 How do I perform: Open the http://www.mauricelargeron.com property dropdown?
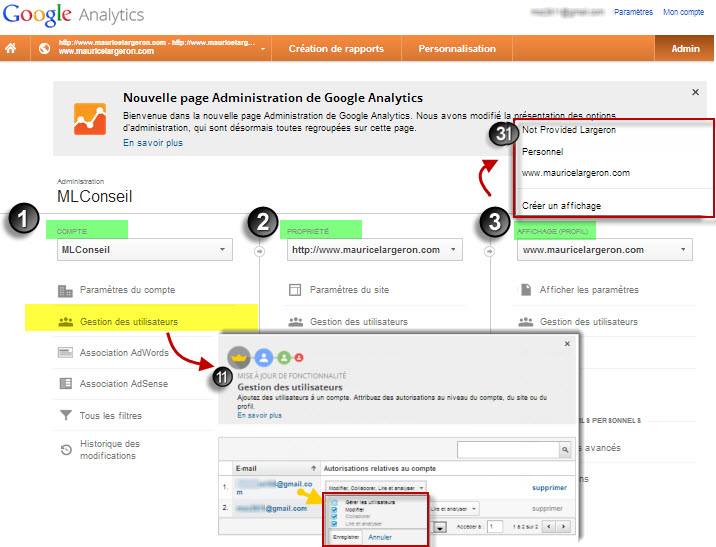pos(374,250)
